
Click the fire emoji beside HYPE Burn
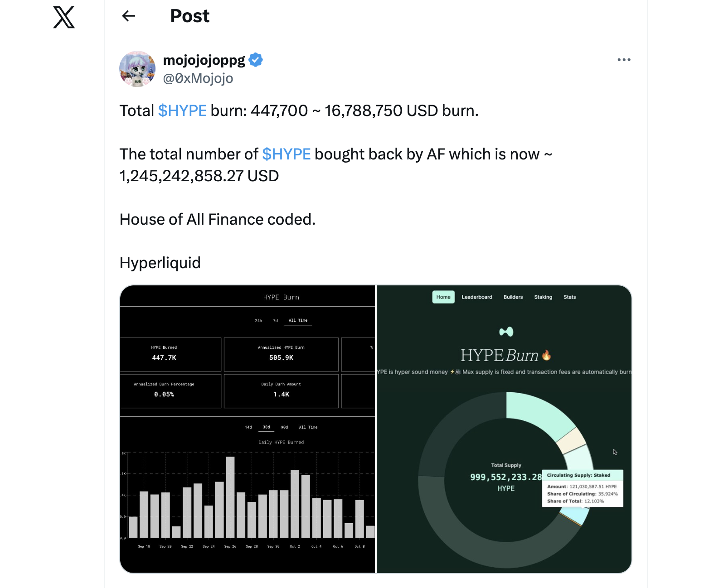(547, 355)
